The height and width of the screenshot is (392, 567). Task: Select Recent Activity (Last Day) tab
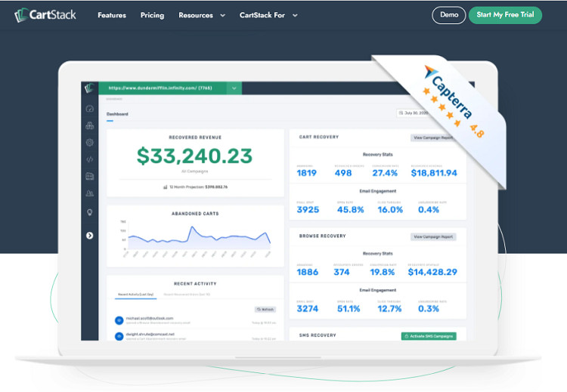[x=135, y=295]
